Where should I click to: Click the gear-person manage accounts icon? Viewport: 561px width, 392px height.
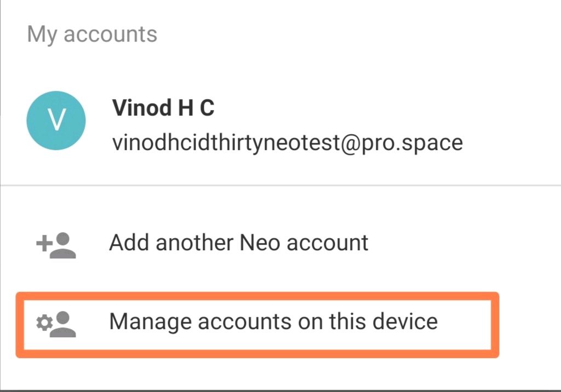click(56, 324)
